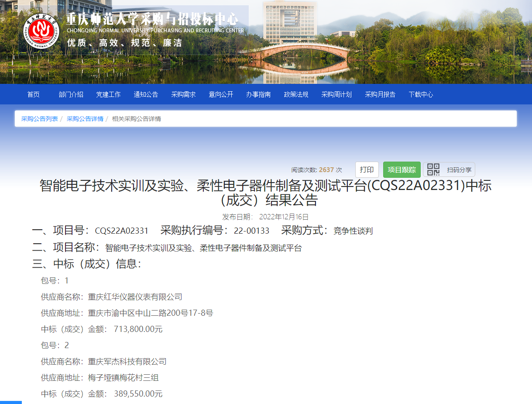The height and width of the screenshot is (404, 532).
Task: Click the 打印 print button
Action: (x=367, y=169)
